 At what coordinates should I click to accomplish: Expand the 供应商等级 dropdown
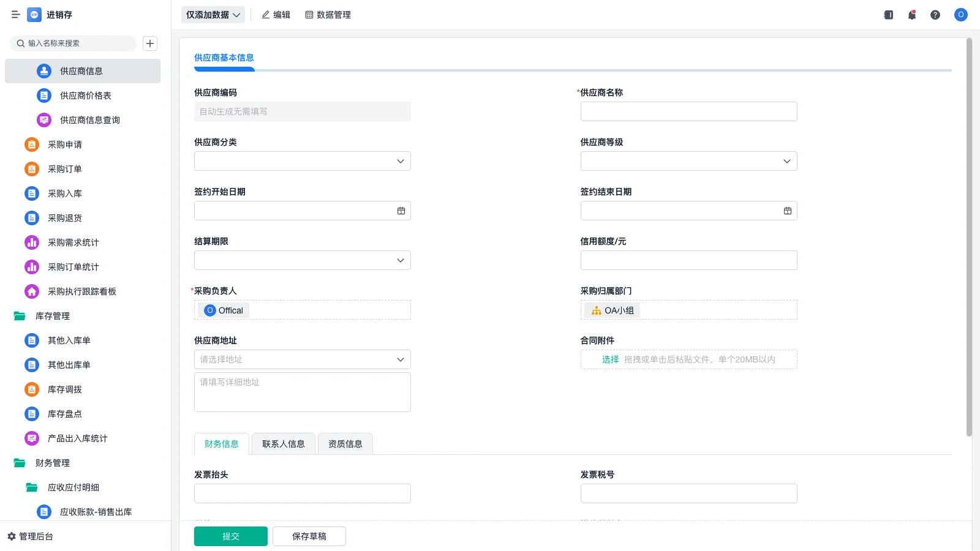tap(689, 161)
